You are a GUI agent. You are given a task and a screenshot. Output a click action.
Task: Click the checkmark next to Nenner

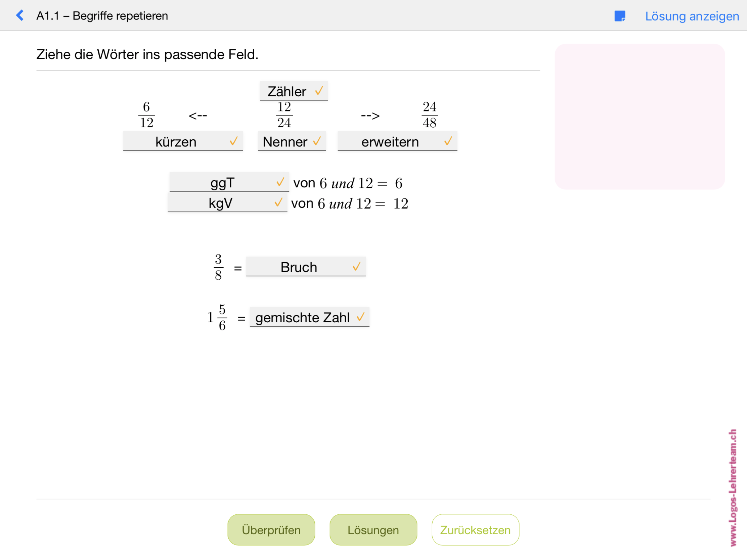317,141
